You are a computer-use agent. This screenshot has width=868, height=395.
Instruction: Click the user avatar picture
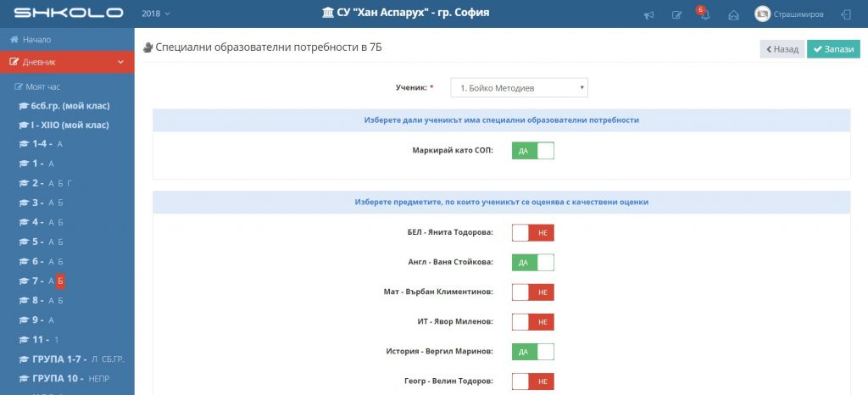coord(762,14)
